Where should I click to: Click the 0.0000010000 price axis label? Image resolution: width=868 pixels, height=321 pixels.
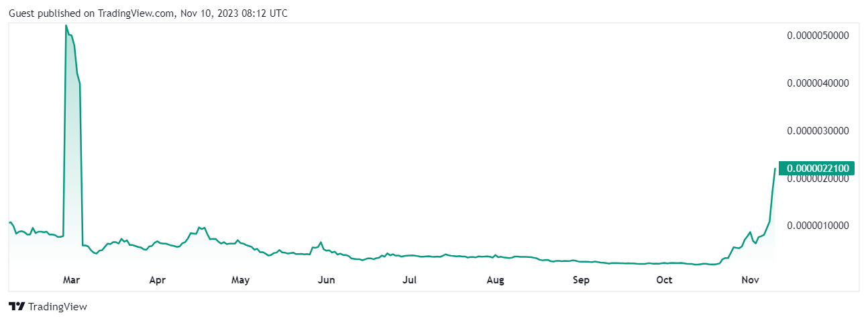(x=818, y=225)
